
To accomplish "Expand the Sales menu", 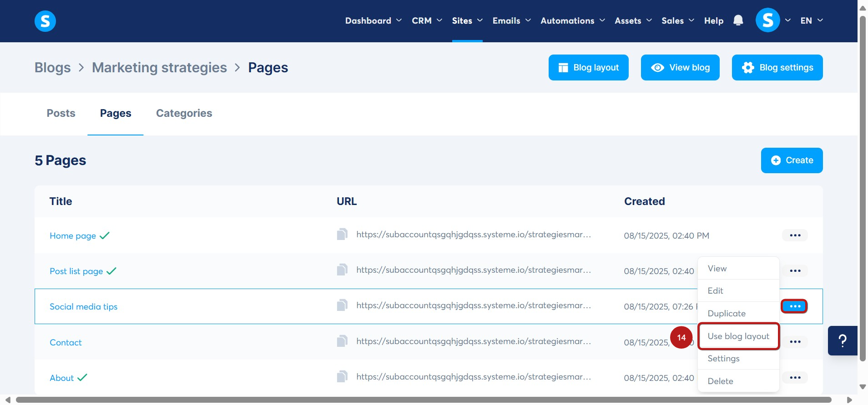I will click(x=678, y=20).
